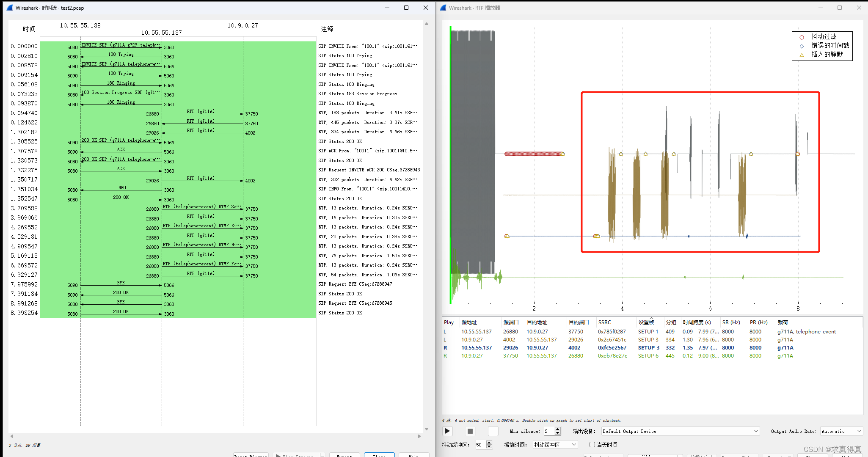Click the play triangle on Play Streams button

point(278,456)
